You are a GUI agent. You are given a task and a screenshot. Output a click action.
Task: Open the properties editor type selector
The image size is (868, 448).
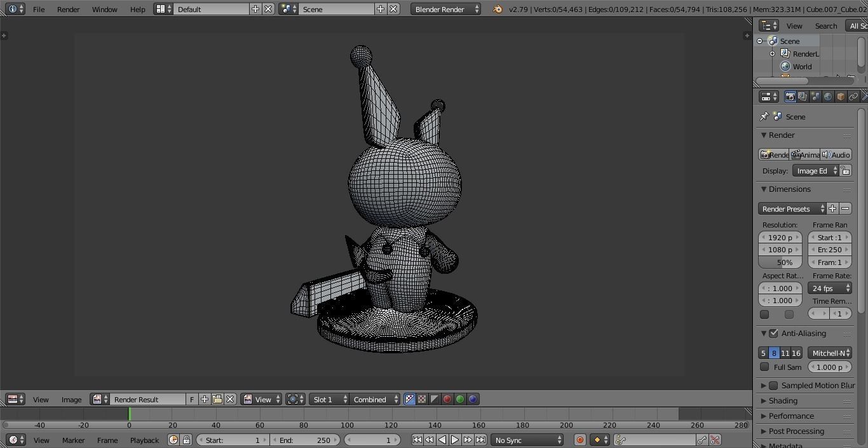[x=769, y=97]
